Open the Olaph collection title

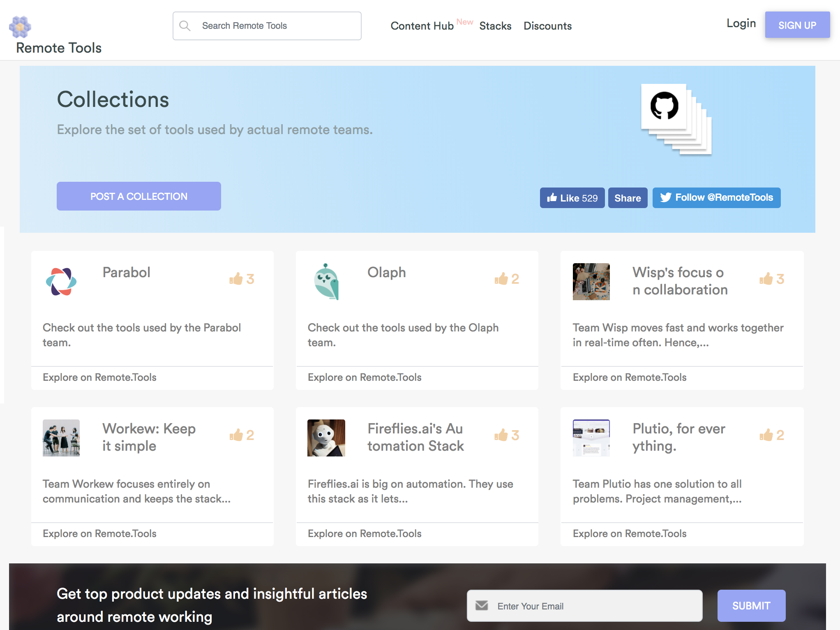386,272
